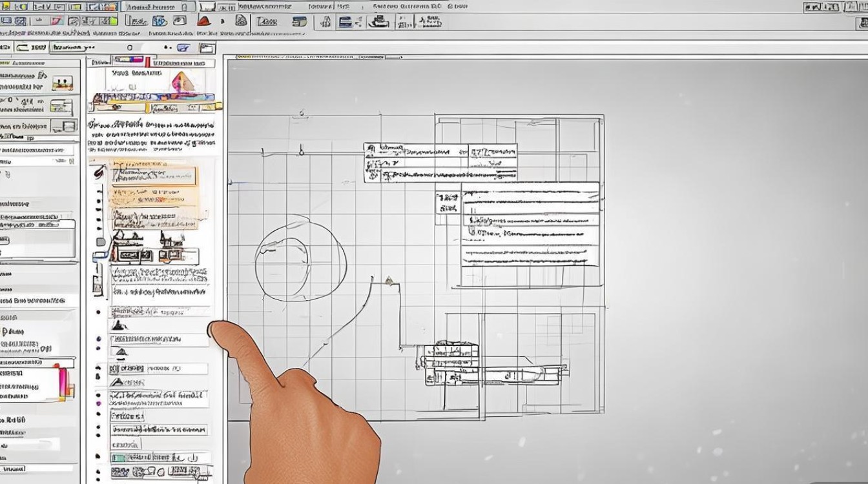Click the monitor-shaped icon in the left panel

coord(63,125)
